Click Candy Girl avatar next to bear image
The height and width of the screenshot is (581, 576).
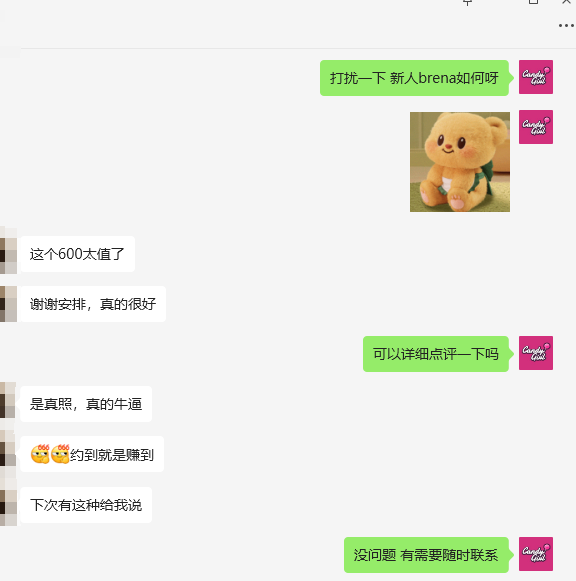[x=536, y=127]
